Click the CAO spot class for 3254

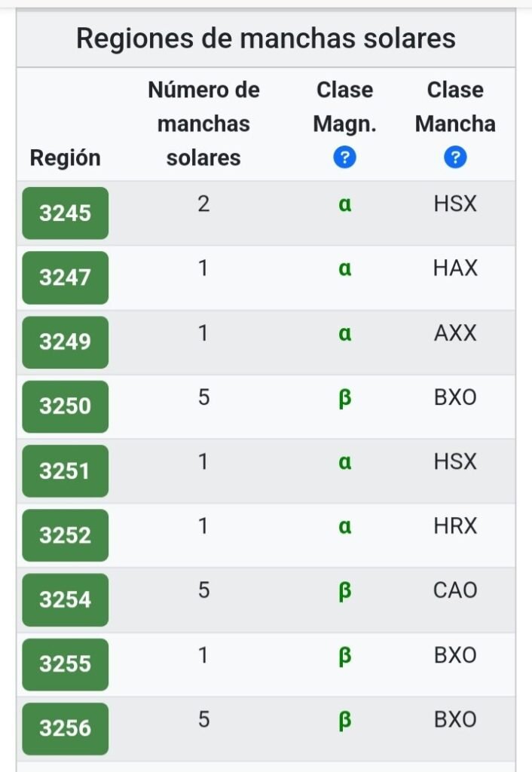click(455, 590)
